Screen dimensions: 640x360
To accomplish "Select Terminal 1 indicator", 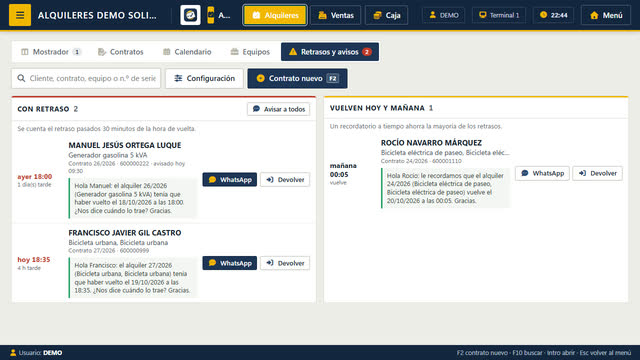I will (x=499, y=15).
